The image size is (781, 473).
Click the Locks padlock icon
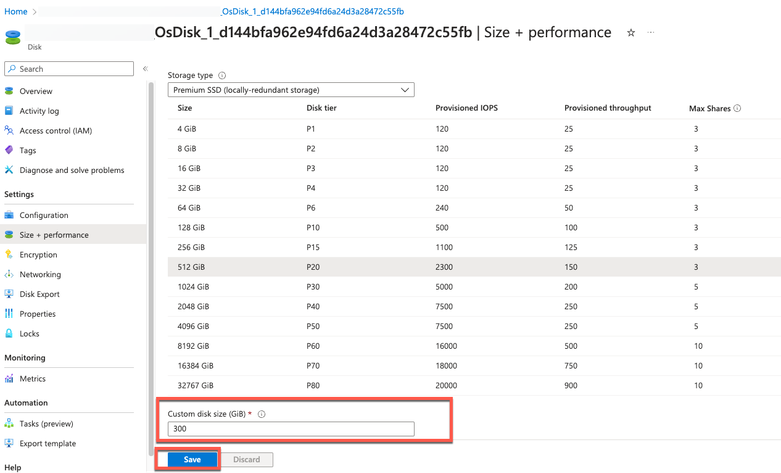point(9,334)
